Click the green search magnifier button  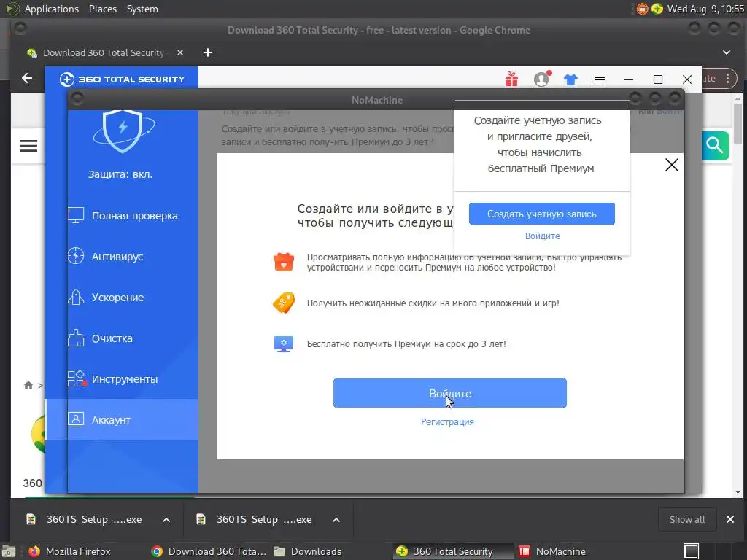pos(715,145)
